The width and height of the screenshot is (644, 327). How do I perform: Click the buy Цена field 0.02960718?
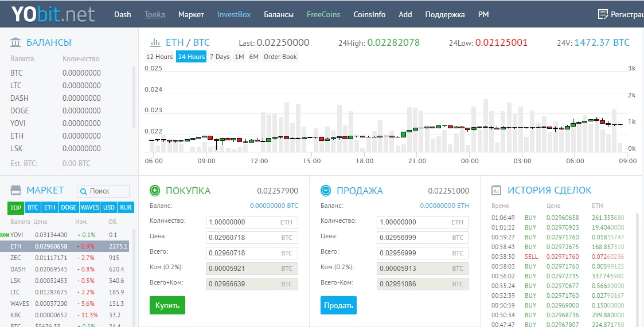pos(252,238)
